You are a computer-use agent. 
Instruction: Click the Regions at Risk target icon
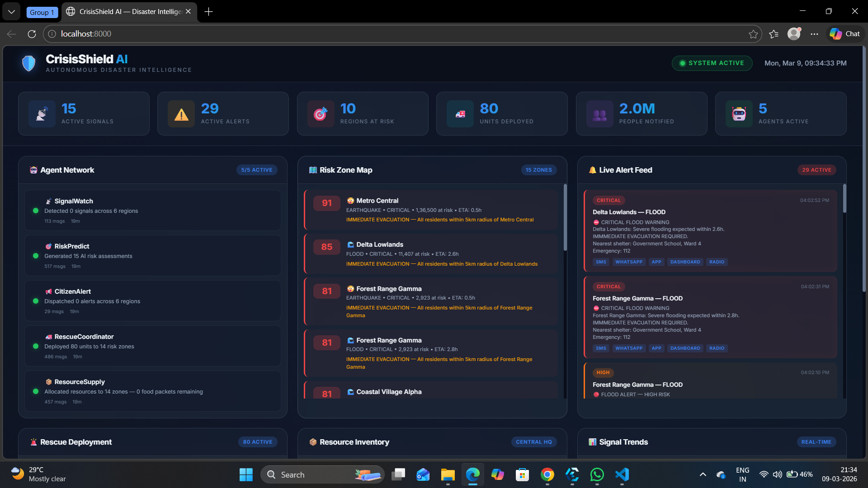pos(321,114)
